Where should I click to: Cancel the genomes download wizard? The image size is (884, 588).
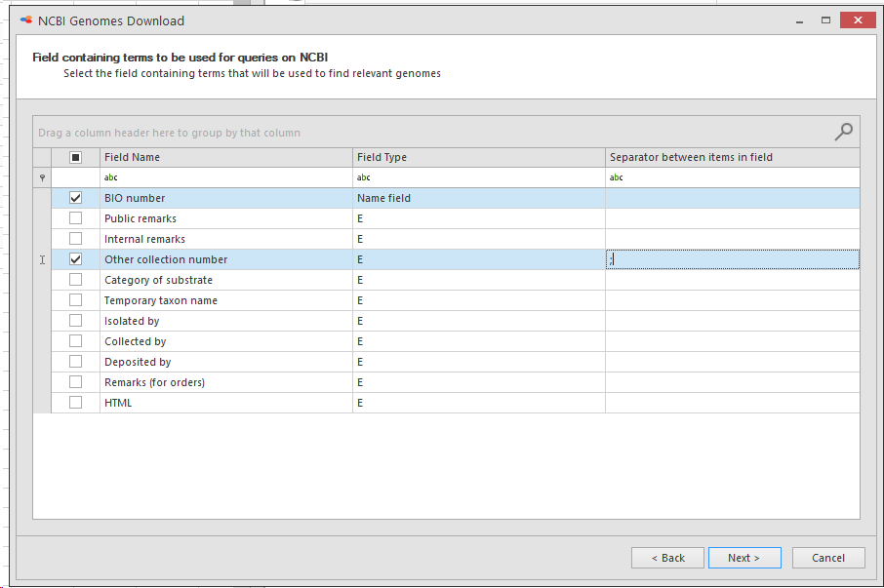point(828,558)
